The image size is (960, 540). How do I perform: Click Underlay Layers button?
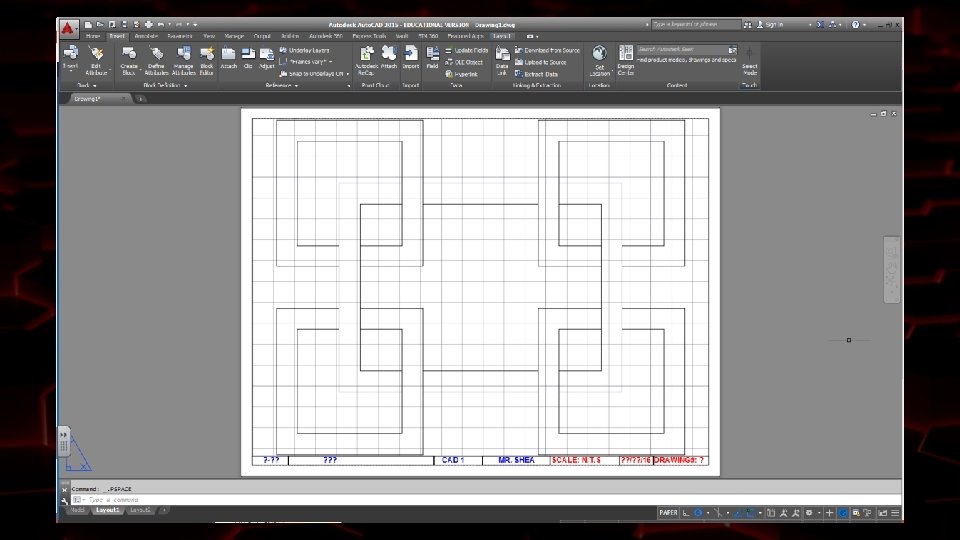click(304, 50)
